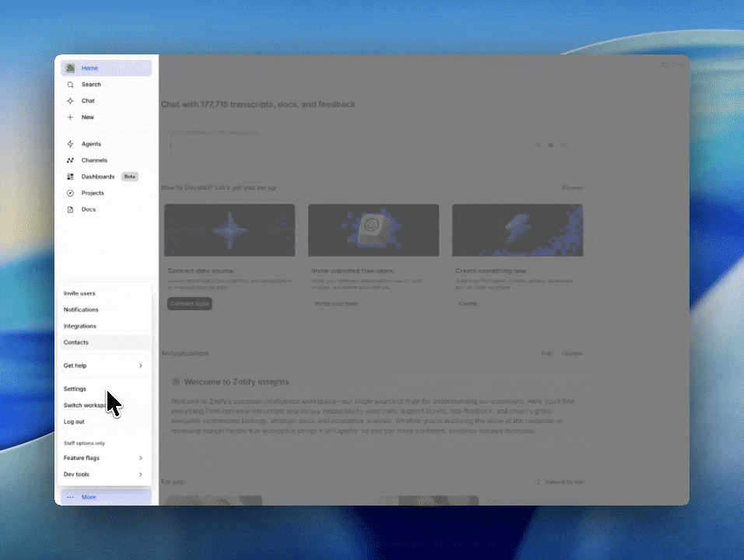Open Projects from the sidebar
The height and width of the screenshot is (560, 744).
(106, 193)
